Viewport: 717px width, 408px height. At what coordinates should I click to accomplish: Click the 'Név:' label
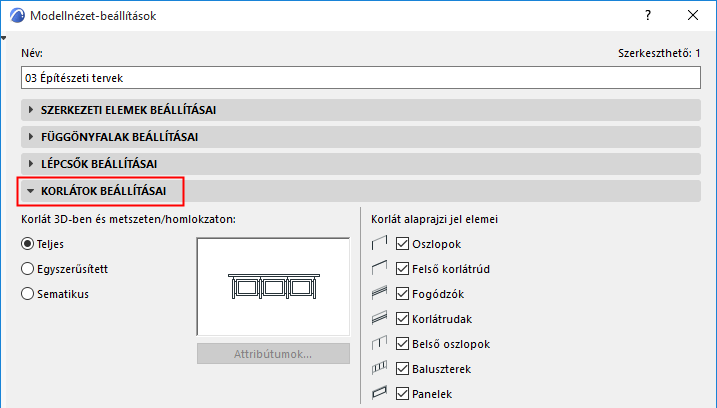32,53
